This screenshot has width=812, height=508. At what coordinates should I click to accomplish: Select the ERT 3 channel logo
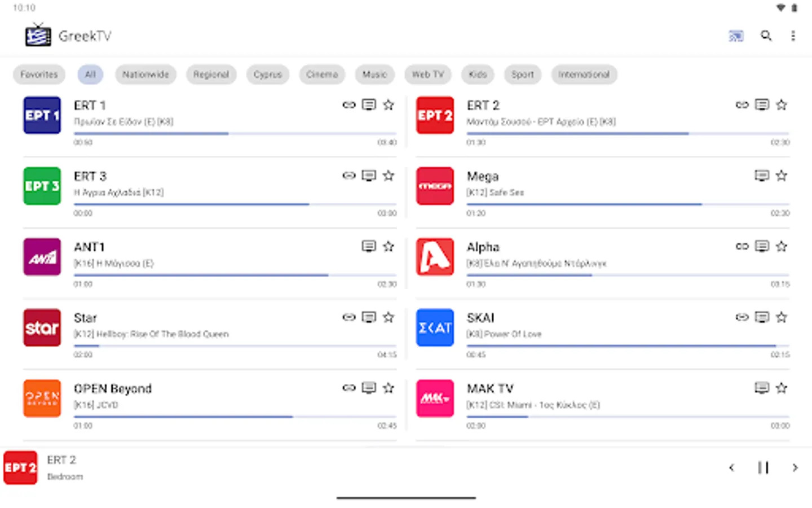[42, 186]
